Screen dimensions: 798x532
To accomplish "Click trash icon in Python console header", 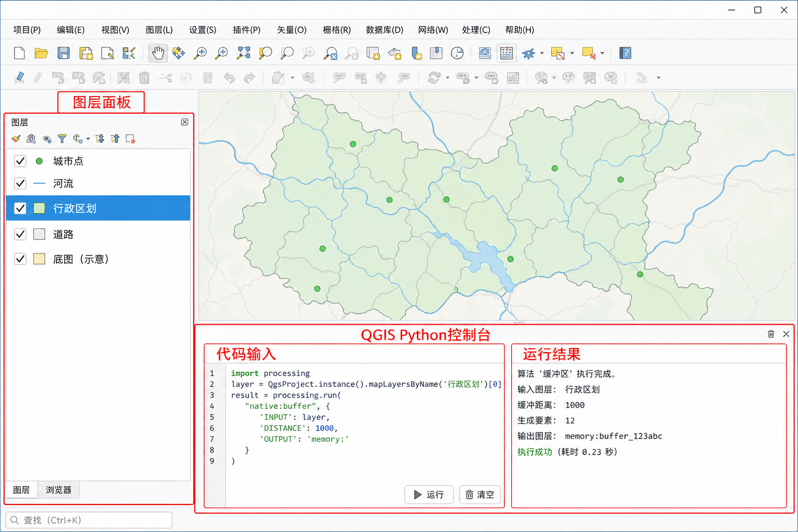I will (x=771, y=334).
